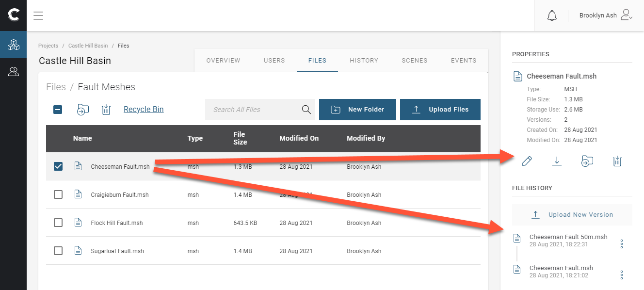
Task: Click the Fault Meshes folder path text
Action: tap(107, 87)
